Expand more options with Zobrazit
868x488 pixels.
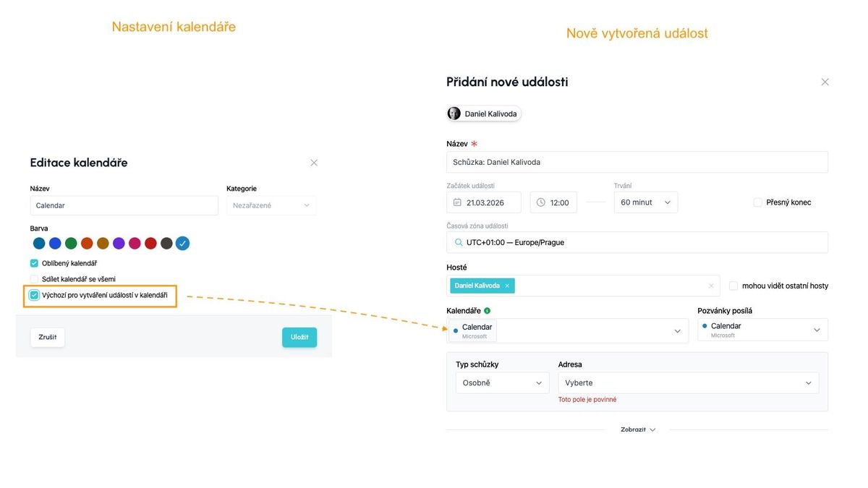pos(637,429)
